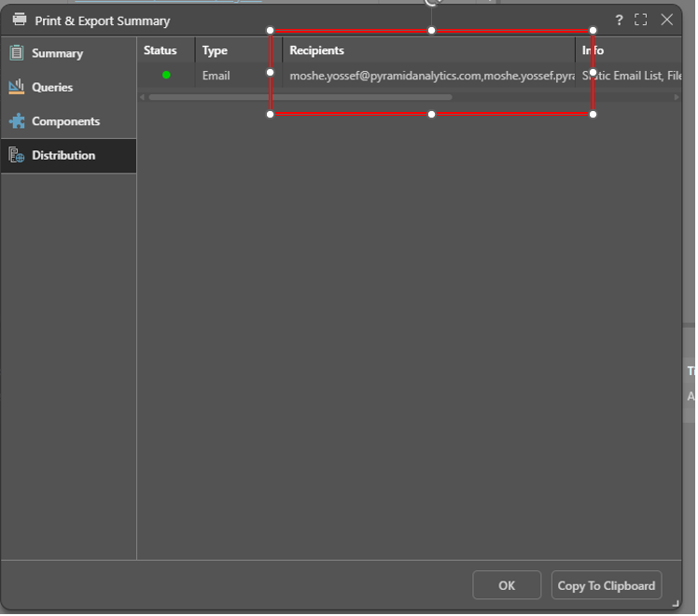Click the green status dot
Image resolution: width=698 pixels, height=616 pixels.
coord(166,76)
